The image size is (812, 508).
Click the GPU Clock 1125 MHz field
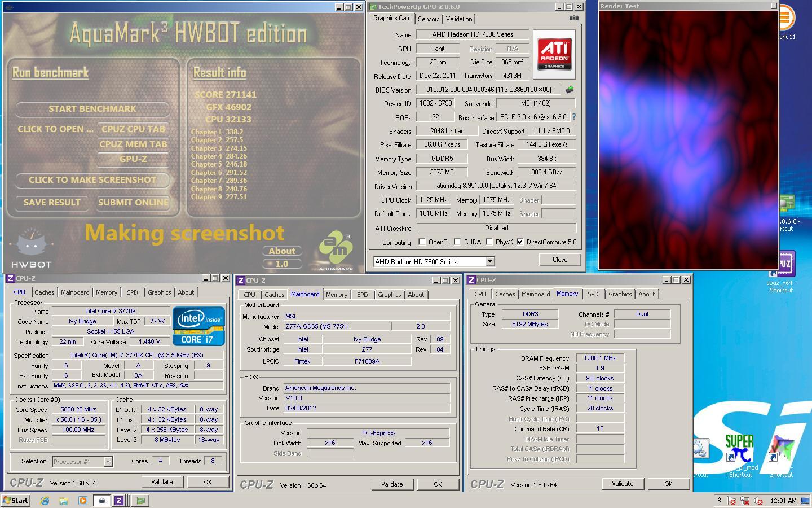(x=434, y=200)
